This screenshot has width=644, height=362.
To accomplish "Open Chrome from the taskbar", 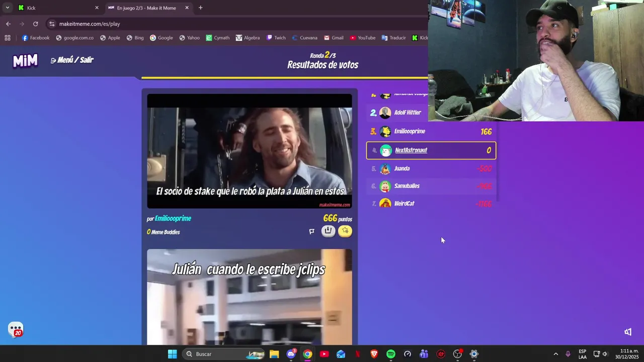I will [x=307, y=354].
